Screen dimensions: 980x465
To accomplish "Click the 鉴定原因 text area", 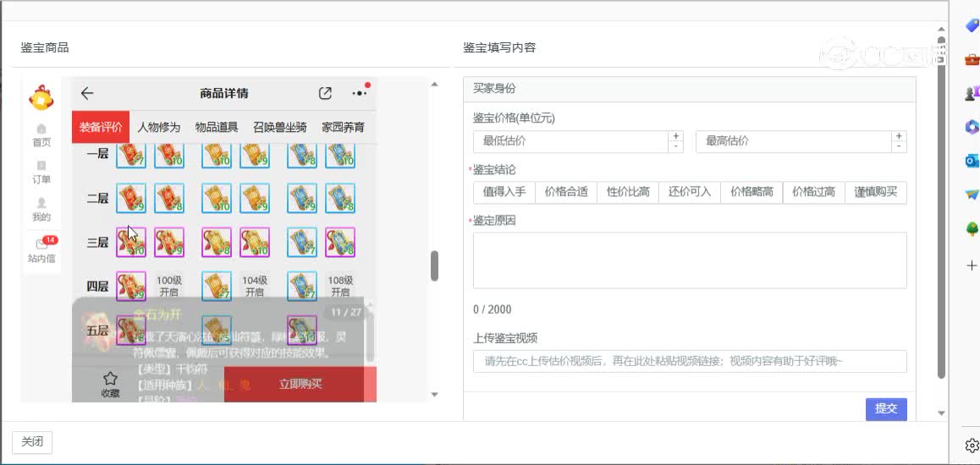I will coord(690,261).
